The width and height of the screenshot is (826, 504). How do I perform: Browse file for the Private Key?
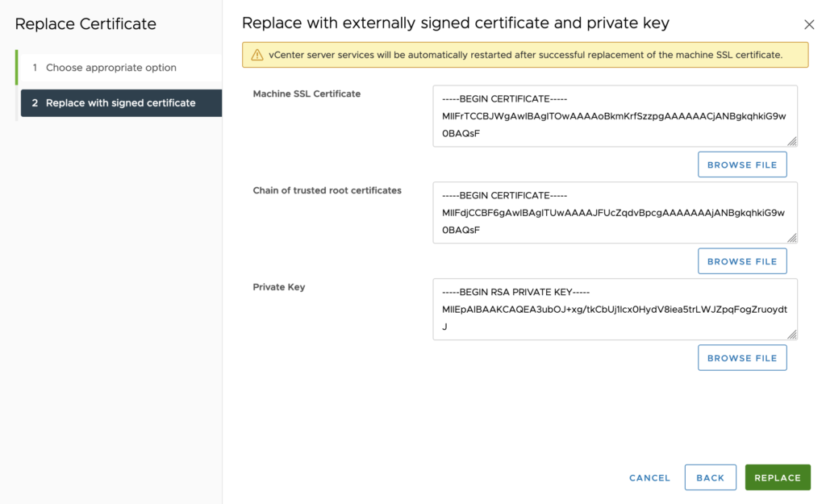[x=741, y=358]
